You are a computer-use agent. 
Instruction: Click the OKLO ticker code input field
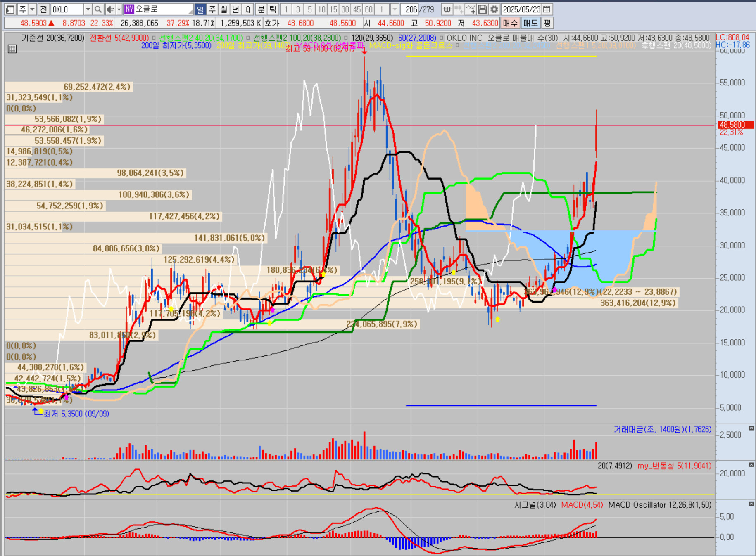(x=68, y=9)
